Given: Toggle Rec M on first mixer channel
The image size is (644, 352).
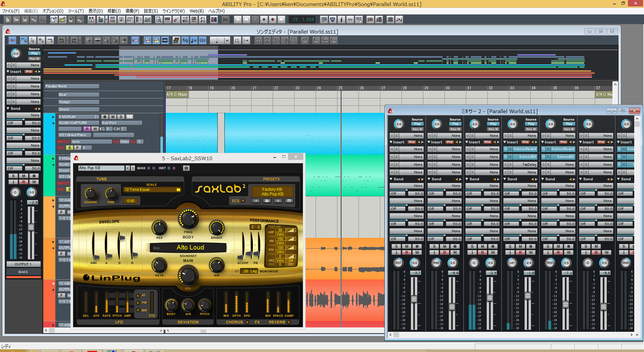Looking at the screenshot, I should tap(417, 129).
